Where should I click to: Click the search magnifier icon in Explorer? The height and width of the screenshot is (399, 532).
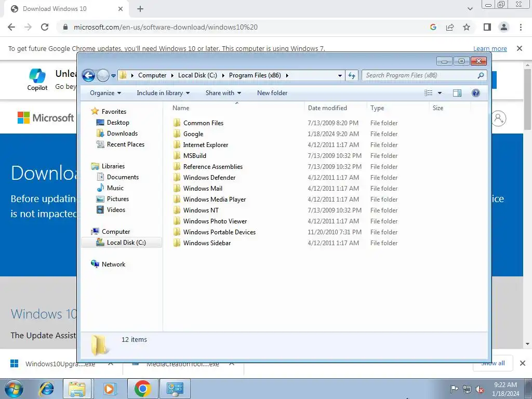pyautogui.click(x=481, y=75)
